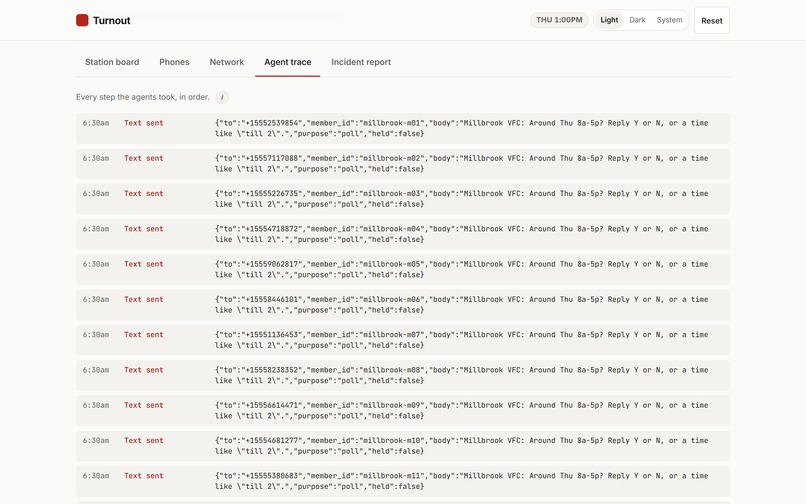Click the Turnout app title
This screenshot has height=504, width=806.
pyautogui.click(x=112, y=21)
